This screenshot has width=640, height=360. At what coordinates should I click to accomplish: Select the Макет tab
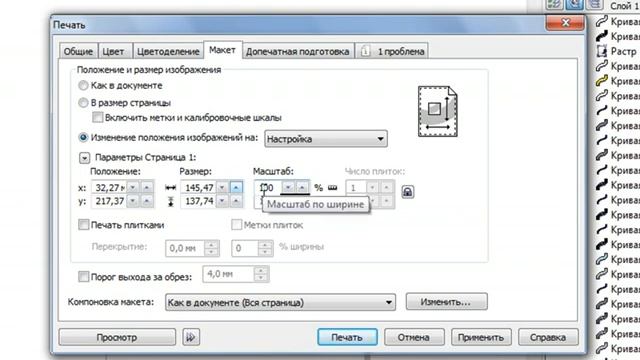(222, 50)
